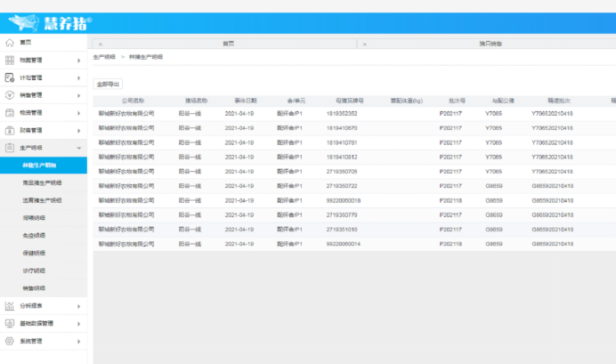Click boar Y7065 in the 1819410812 row

pyautogui.click(x=493, y=157)
